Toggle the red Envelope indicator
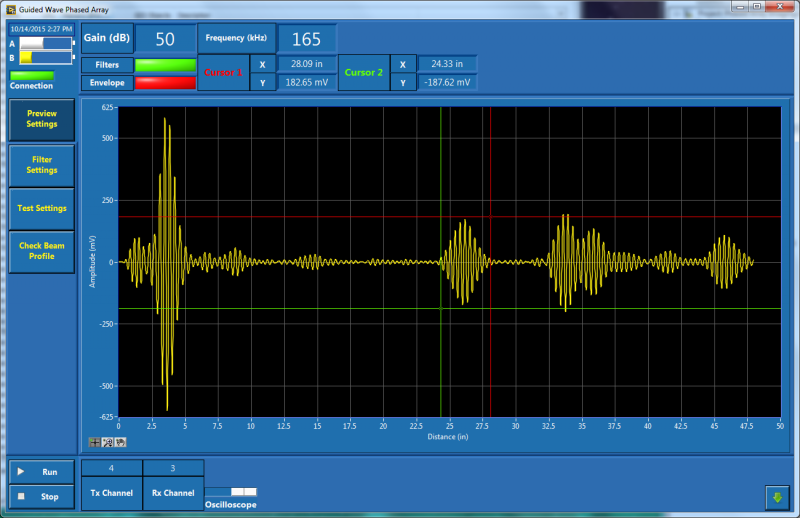 [165, 83]
